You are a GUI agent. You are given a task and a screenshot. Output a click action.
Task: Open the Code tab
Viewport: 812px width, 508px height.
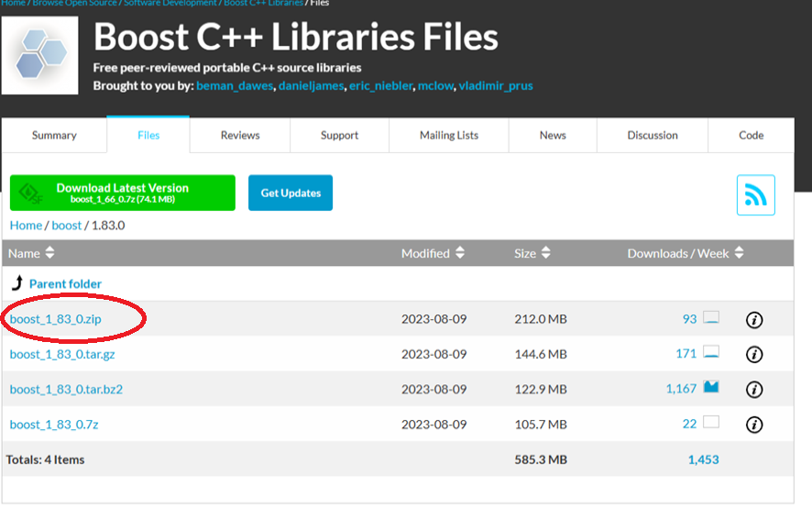(x=751, y=136)
